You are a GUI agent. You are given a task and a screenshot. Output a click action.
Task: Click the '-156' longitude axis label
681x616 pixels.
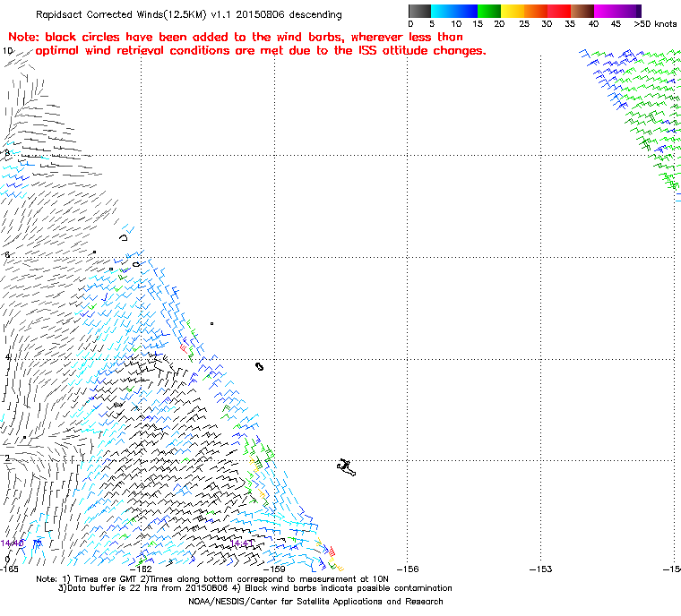click(408, 569)
